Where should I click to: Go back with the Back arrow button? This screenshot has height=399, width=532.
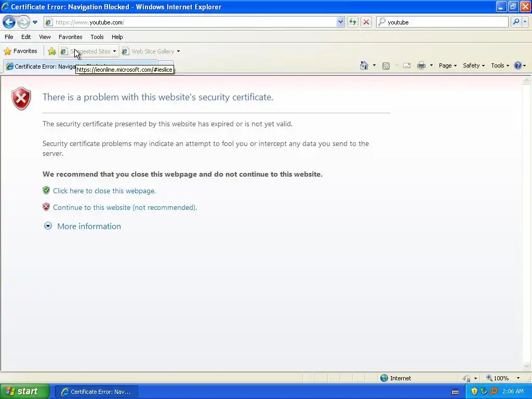[x=9, y=22]
